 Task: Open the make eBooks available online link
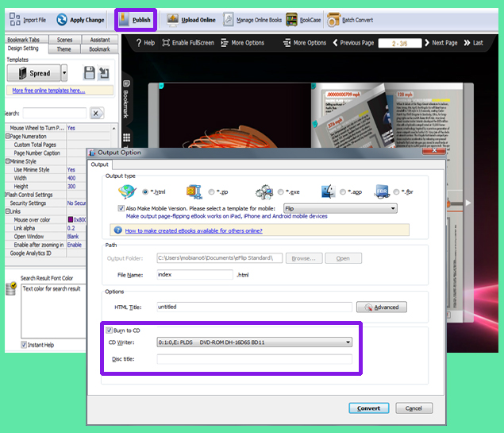194,230
